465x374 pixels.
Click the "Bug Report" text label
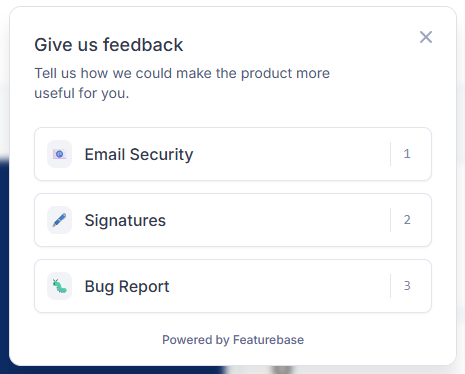[x=127, y=286]
